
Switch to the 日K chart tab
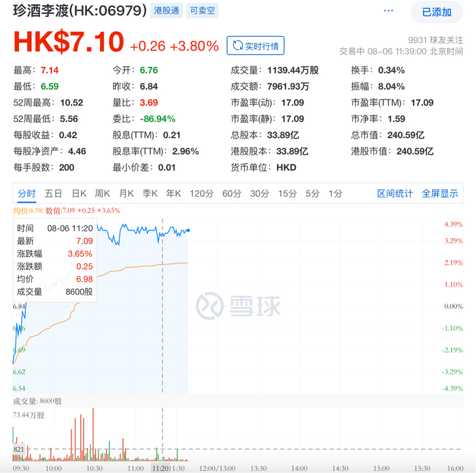(80, 193)
